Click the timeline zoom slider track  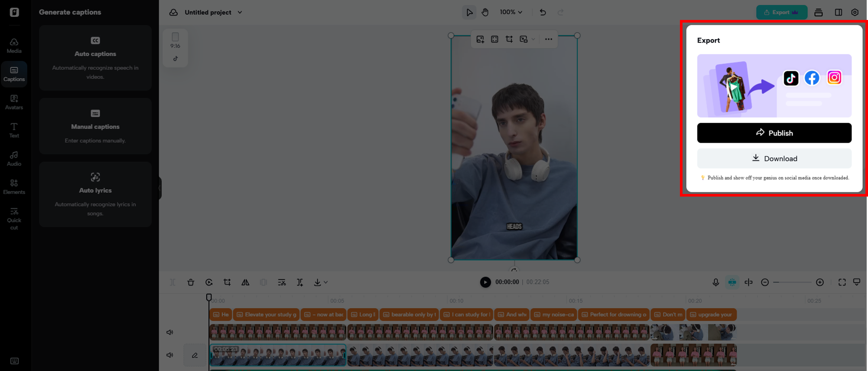[793, 282]
